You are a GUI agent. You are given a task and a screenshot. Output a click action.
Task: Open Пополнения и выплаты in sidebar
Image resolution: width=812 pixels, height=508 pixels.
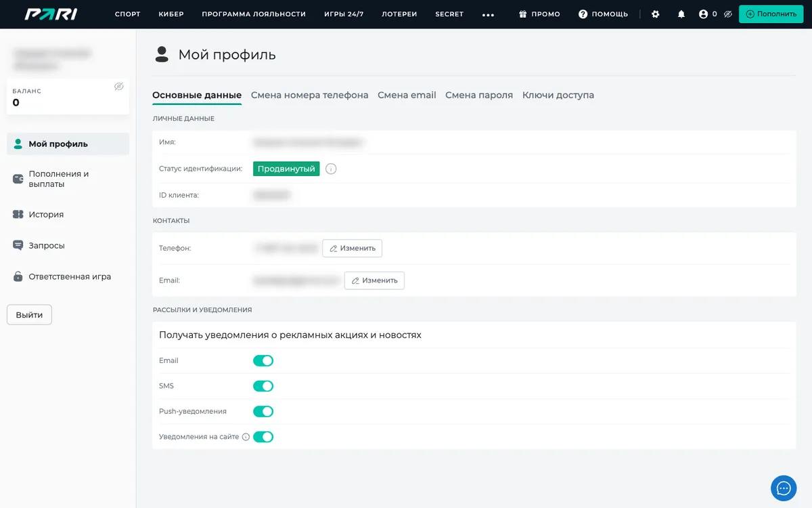pos(68,179)
